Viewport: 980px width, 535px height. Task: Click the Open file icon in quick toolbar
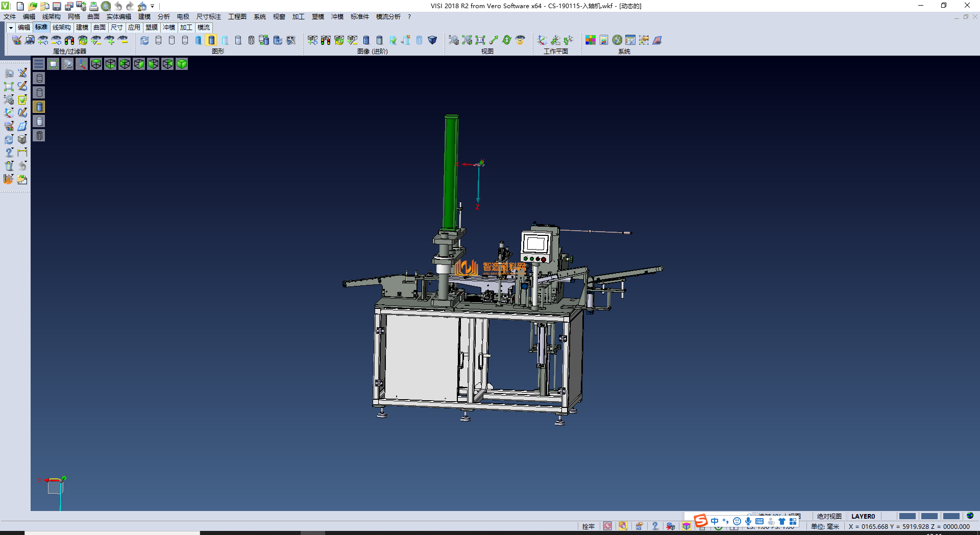pyautogui.click(x=32, y=6)
